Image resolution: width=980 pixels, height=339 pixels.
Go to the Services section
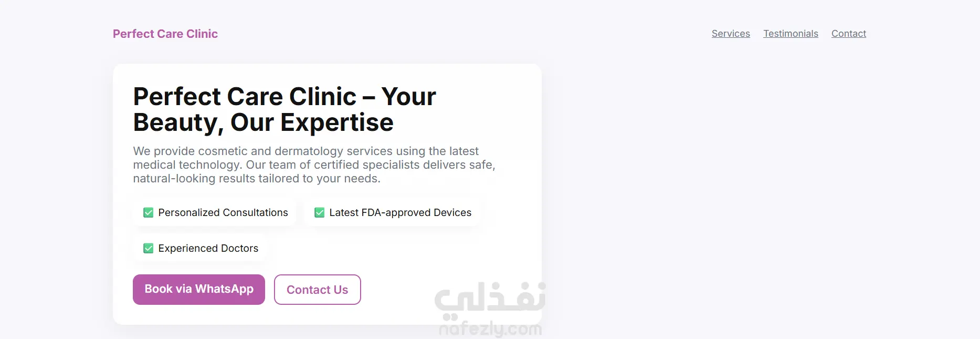[x=731, y=34]
